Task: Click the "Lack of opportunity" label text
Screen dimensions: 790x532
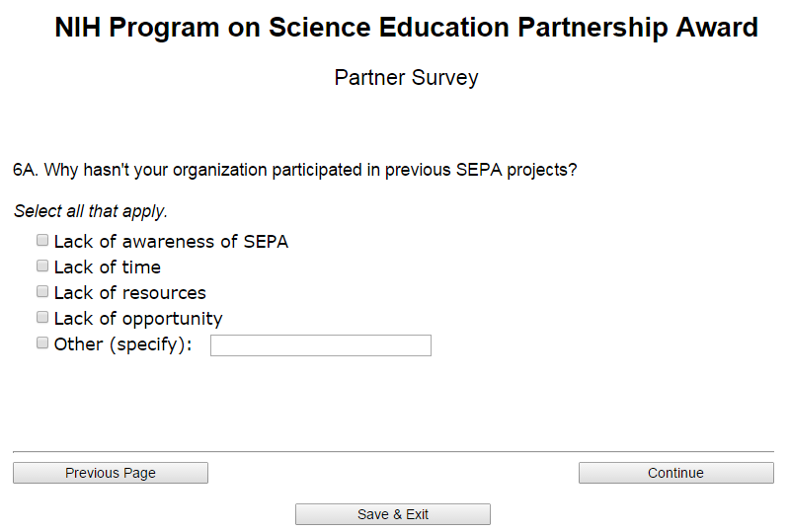Action: tap(138, 319)
